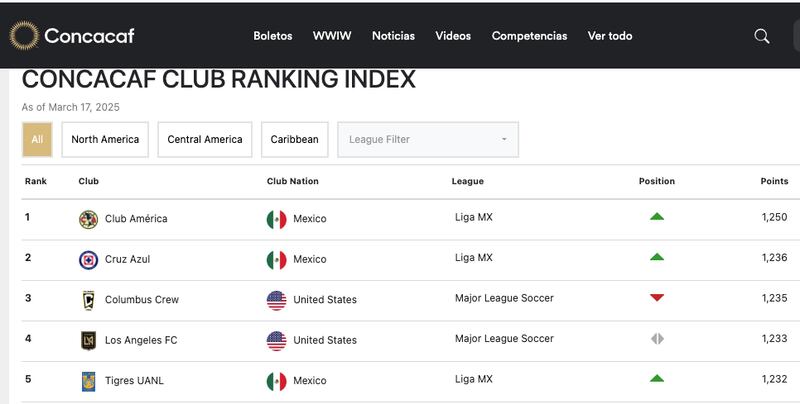Image resolution: width=800 pixels, height=404 pixels.
Task: Click Mexico flag in Club América row
Action: click(276, 219)
